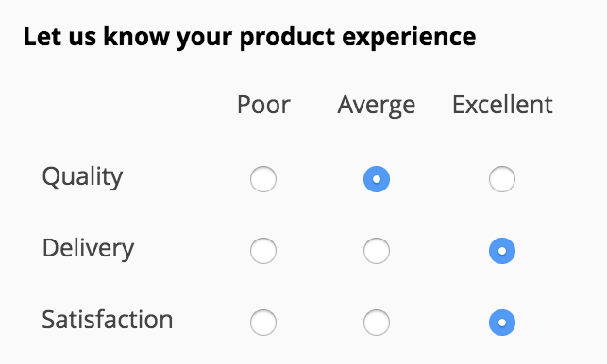Click the Averge column header

377,106
